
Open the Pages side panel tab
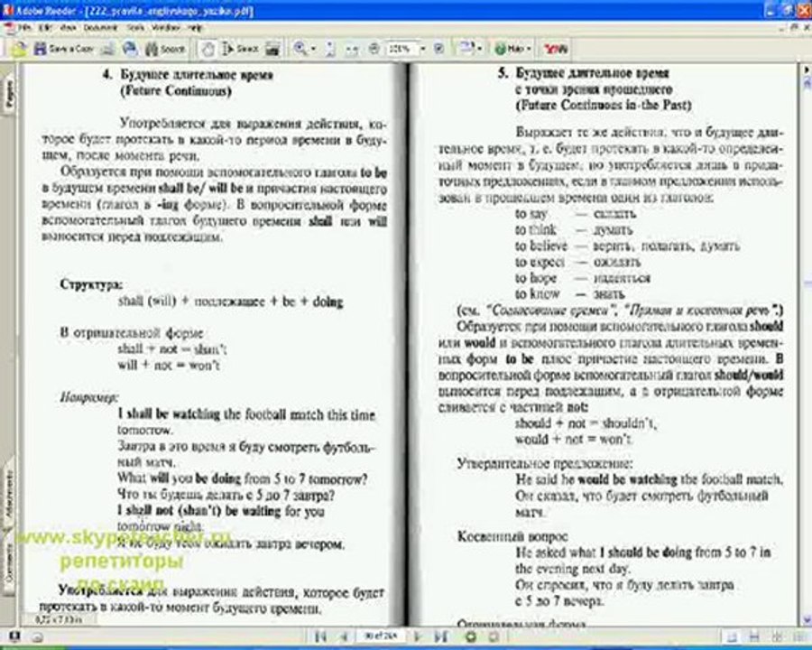coord(9,94)
